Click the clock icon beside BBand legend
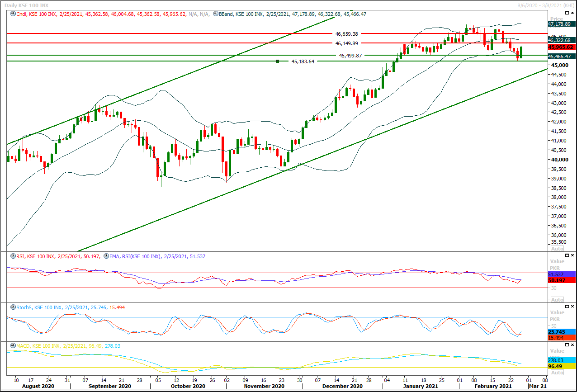 (x=216, y=14)
